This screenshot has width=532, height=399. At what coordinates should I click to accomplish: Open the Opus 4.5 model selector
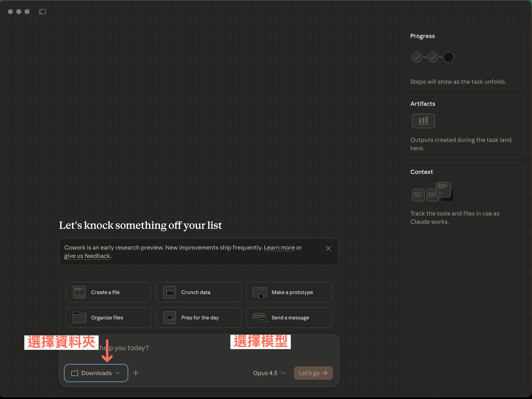(x=265, y=373)
